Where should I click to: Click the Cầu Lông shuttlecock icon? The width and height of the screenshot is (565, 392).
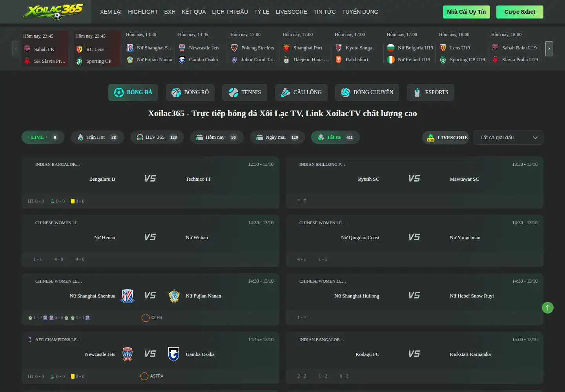(x=286, y=93)
